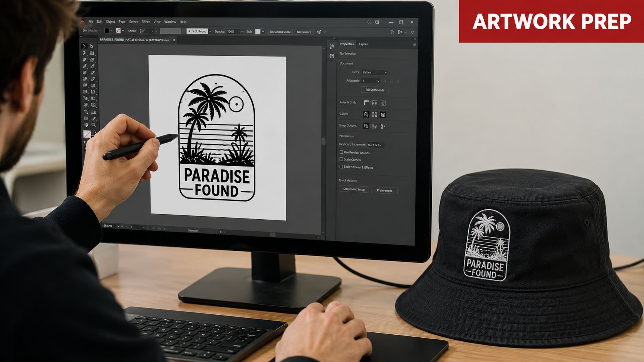
Task: Open the fill color dropdown arrow
Action: 112,31
